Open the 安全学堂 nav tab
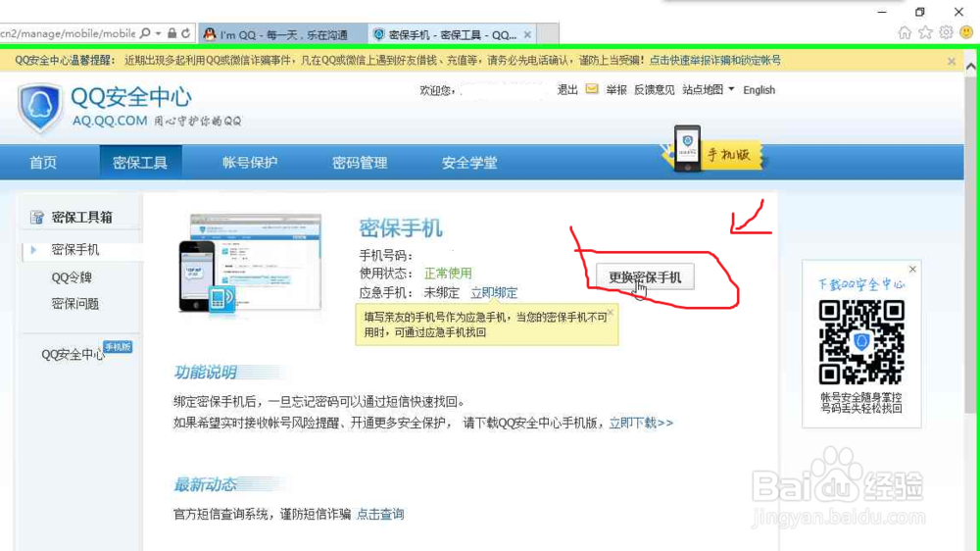This screenshot has height=551, width=980. click(469, 163)
